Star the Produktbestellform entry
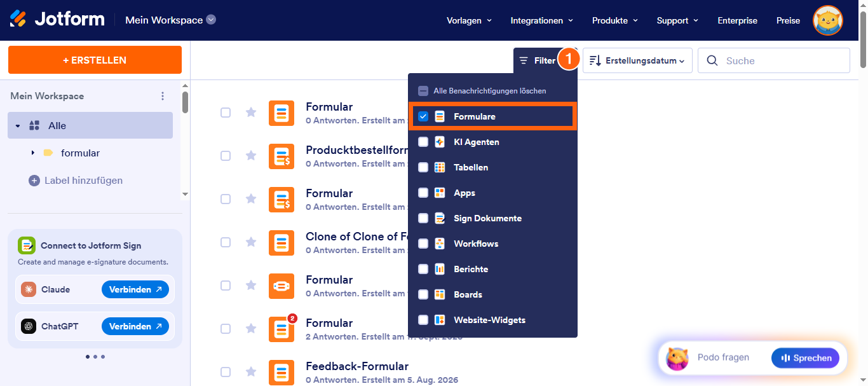Image resolution: width=868 pixels, height=386 pixels. click(251, 155)
